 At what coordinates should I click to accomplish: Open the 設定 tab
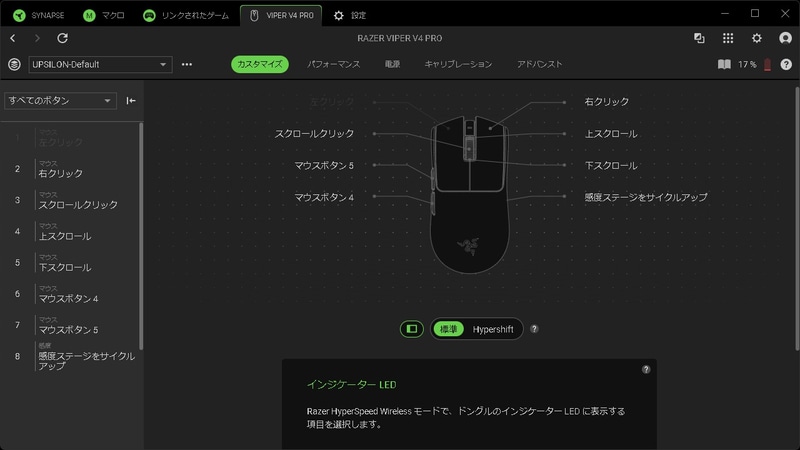click(x=349, y=15)
